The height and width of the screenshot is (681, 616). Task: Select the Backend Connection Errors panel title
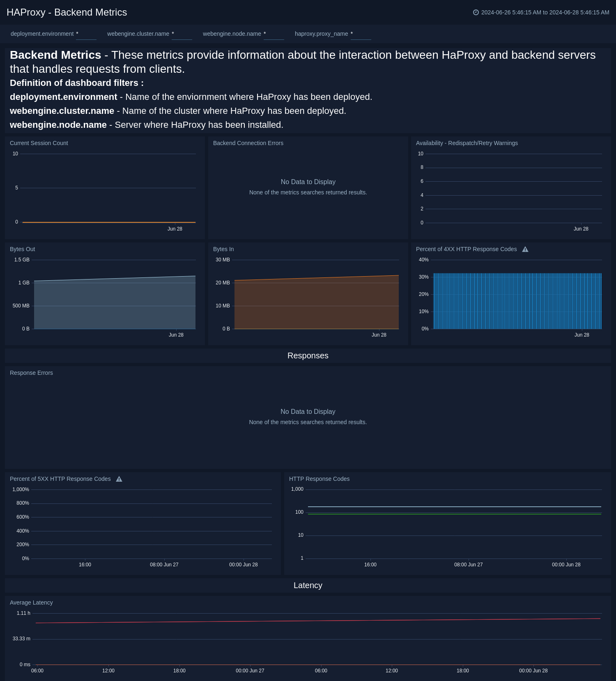(248, 143)
